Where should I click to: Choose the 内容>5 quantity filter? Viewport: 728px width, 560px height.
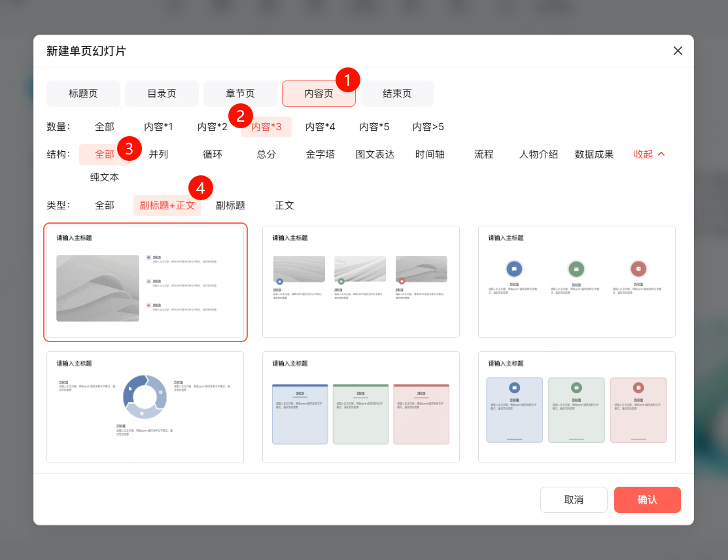(x=428, y=127)
